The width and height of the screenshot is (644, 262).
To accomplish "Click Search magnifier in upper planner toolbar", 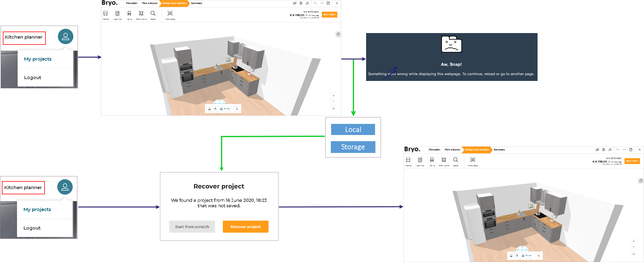I will tap(153, 14).
